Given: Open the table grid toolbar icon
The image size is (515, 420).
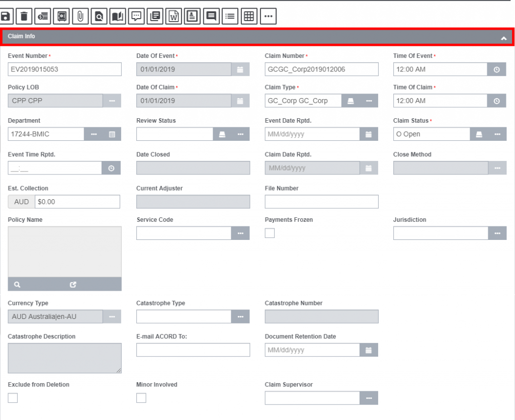Looking at the screenshot, I should tap(248, 16).
